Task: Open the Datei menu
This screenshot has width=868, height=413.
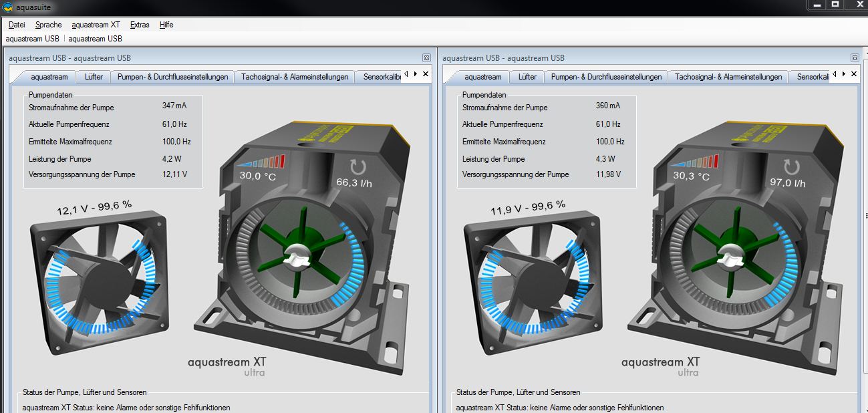Action: tap(17, 25)
